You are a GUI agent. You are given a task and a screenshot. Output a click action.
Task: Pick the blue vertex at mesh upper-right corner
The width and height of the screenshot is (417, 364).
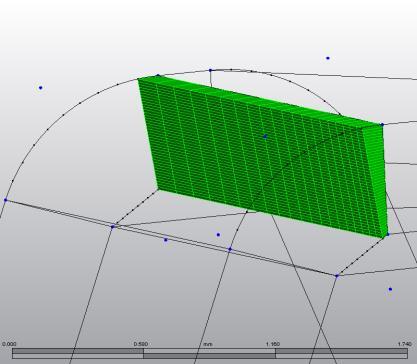[x=382, y=124]
